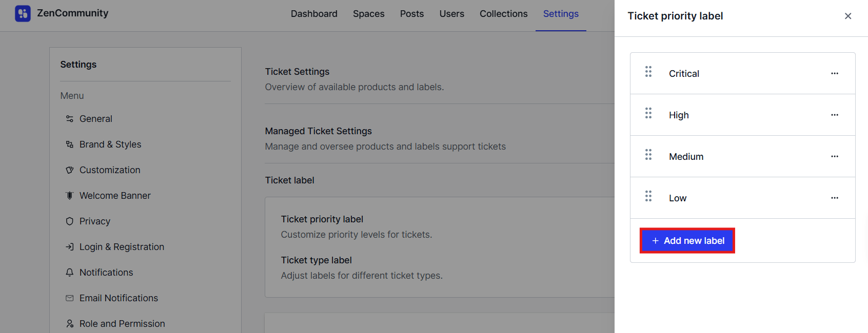Open the options menu for Medium label
Image resolution: width=868 pixels, height=333 pixels.
(x=835, y=156)
